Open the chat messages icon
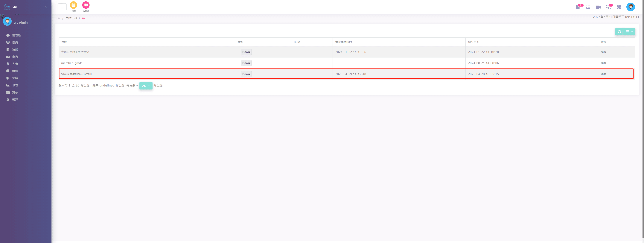The width and height of the screenshot is (644, 243). click(x=608, y=7)
